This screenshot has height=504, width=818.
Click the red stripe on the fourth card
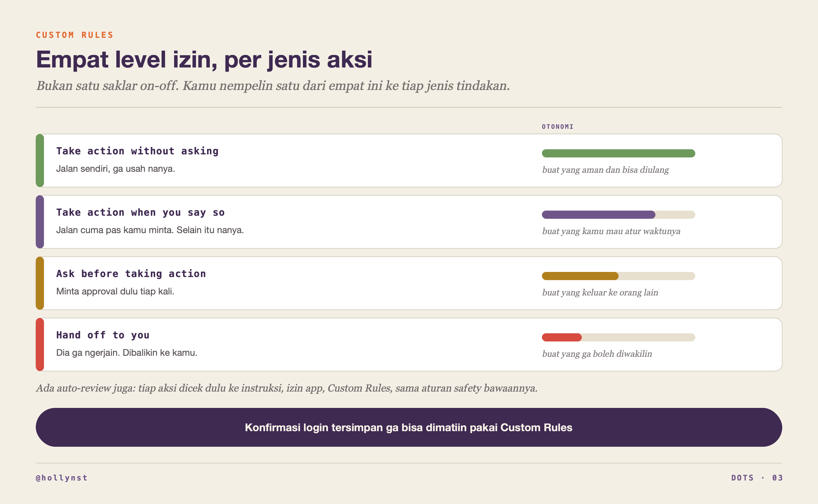[x=40, y=344]
